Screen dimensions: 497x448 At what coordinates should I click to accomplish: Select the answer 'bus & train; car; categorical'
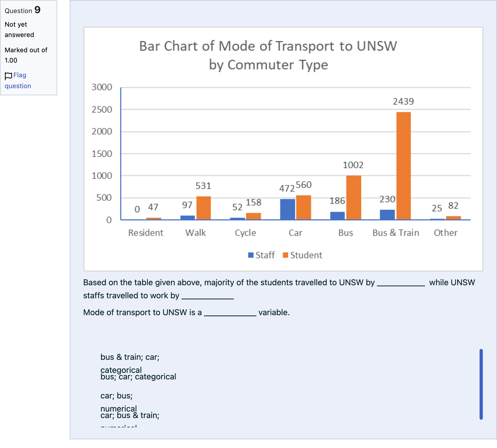point(130,363)
